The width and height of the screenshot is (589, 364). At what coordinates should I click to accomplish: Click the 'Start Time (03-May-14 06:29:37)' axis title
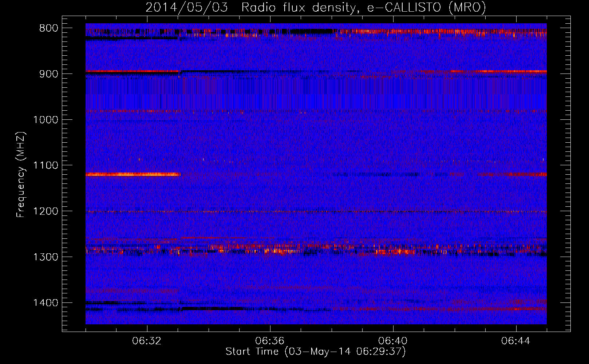point(316,352)
